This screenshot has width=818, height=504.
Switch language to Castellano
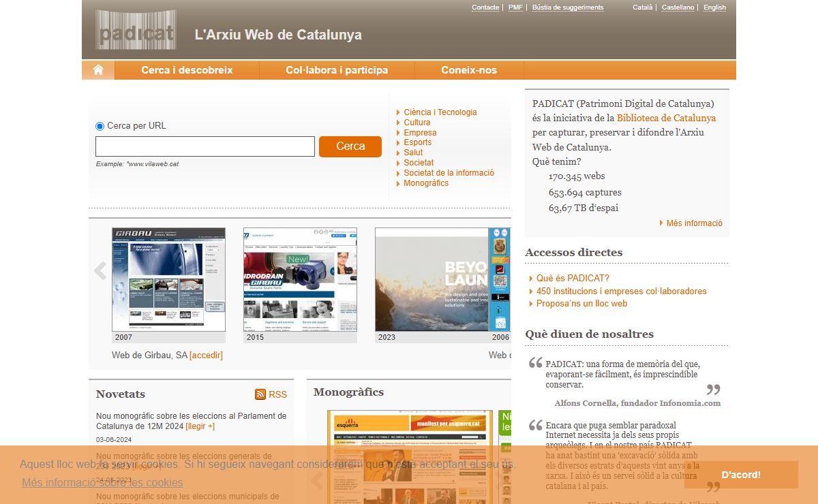[x=678, y=7]
